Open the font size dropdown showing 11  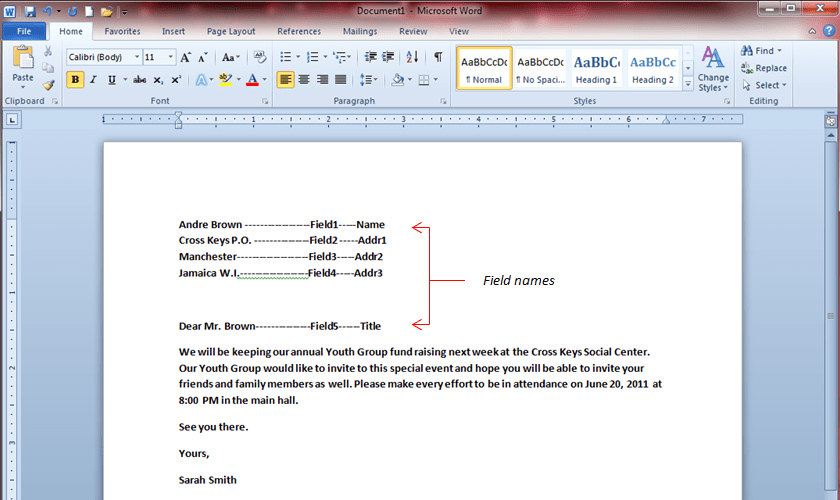coord(171,57)
